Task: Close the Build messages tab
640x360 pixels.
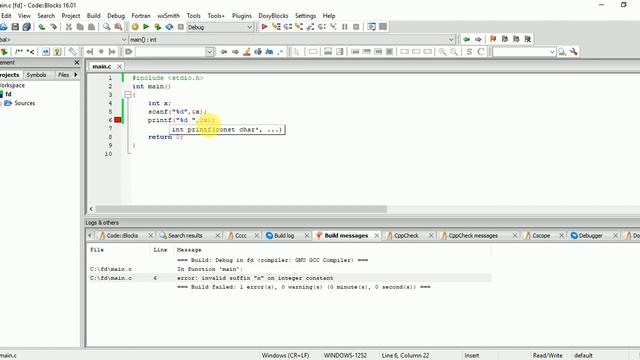Action: 376,236
